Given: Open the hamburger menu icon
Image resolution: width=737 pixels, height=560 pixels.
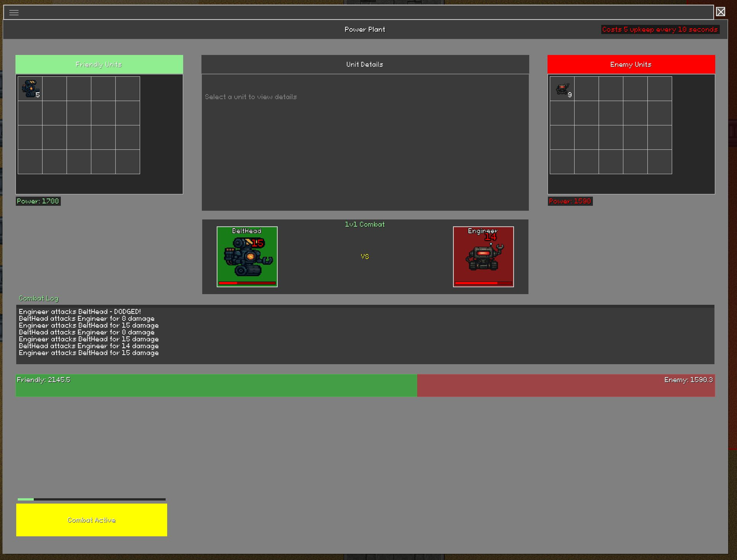Looking at the screenshot, I should [x=14, y=13].
